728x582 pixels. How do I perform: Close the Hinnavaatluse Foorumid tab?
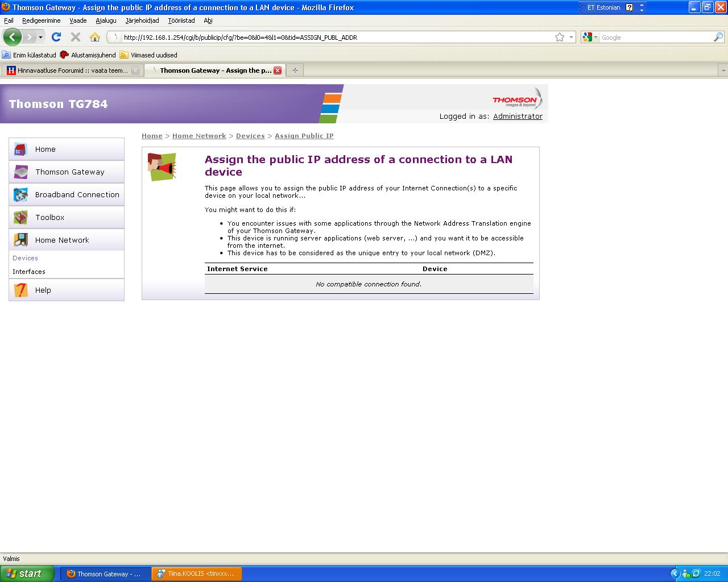click(135, 70)
